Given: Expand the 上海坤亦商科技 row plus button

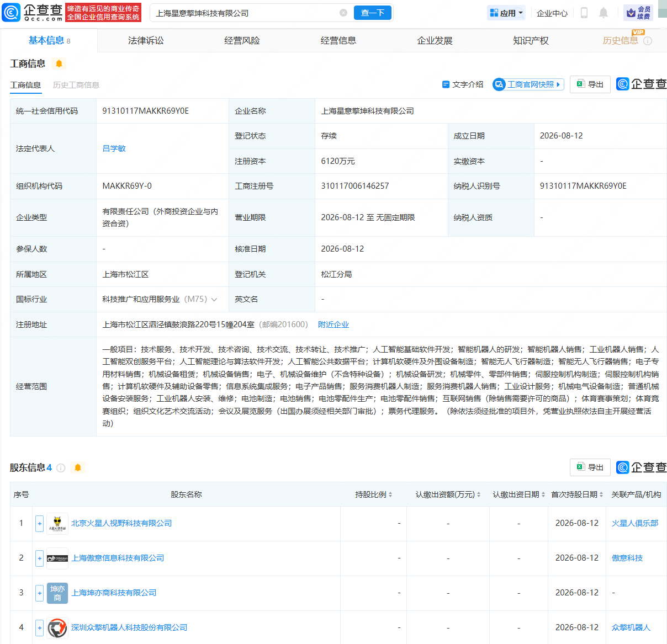Looking at the screenshot, I should (39, 593).
